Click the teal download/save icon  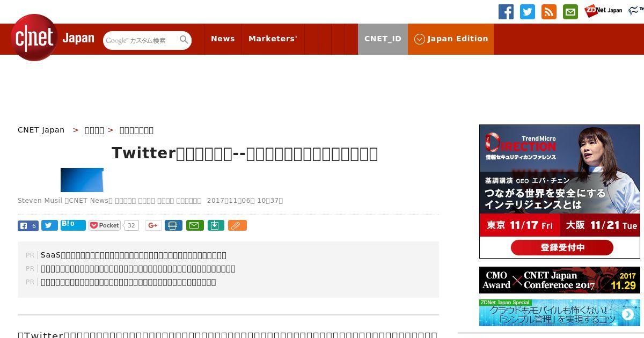215,225
